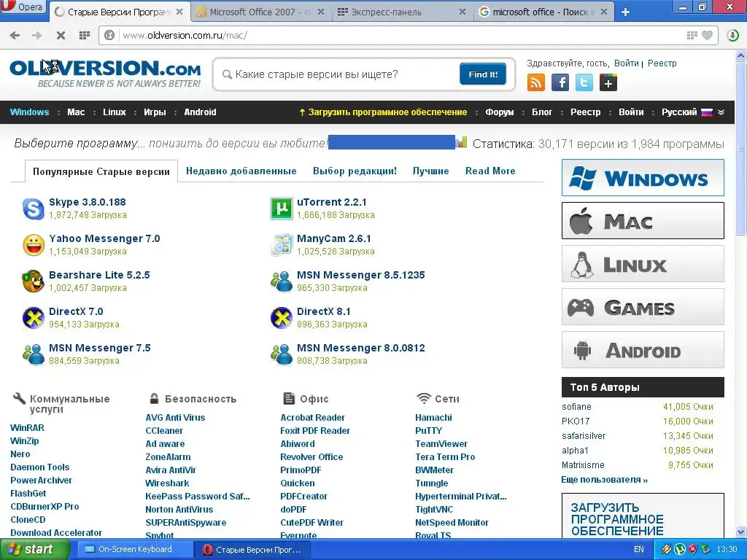Click the Windows platform banner button
The image size is (747, 560).
(643, 178)
